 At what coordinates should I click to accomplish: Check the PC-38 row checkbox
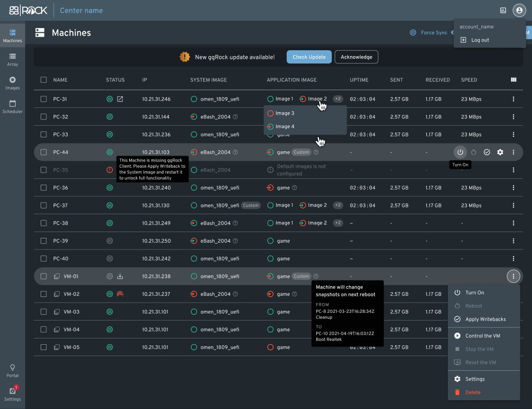click(x=44, y=223)
